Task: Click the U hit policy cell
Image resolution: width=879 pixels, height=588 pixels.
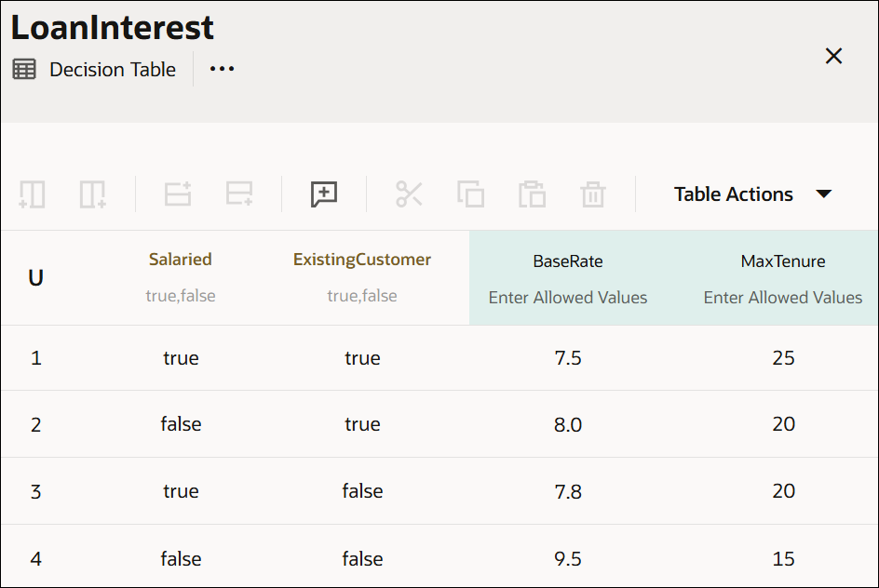Action: pyautogui.click(x=36, y=278)
